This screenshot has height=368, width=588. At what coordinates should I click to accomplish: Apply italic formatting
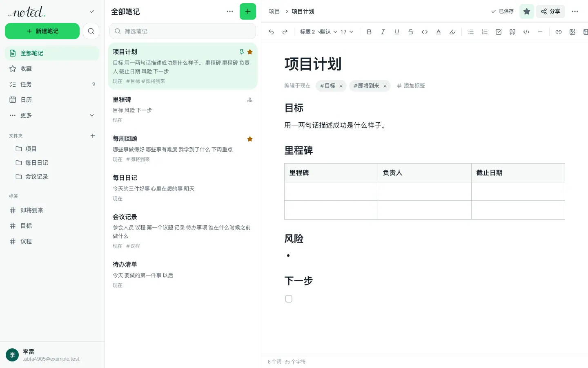pyautogui.click(x=383, y=32)
